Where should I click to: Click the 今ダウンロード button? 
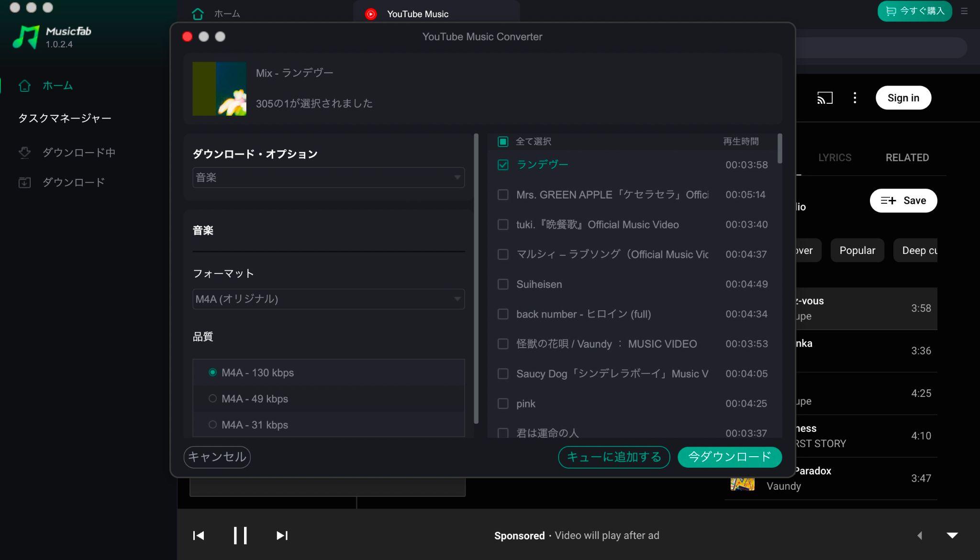(730, 457)
